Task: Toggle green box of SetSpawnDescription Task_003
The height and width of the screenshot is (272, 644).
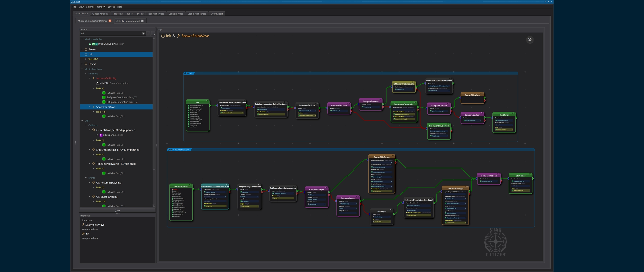Action: 104,97
